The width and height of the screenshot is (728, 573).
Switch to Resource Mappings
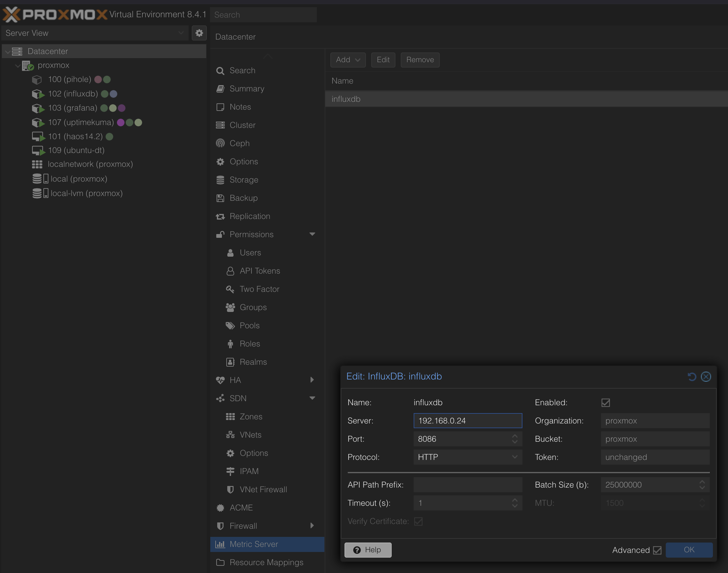coord(221,562)
